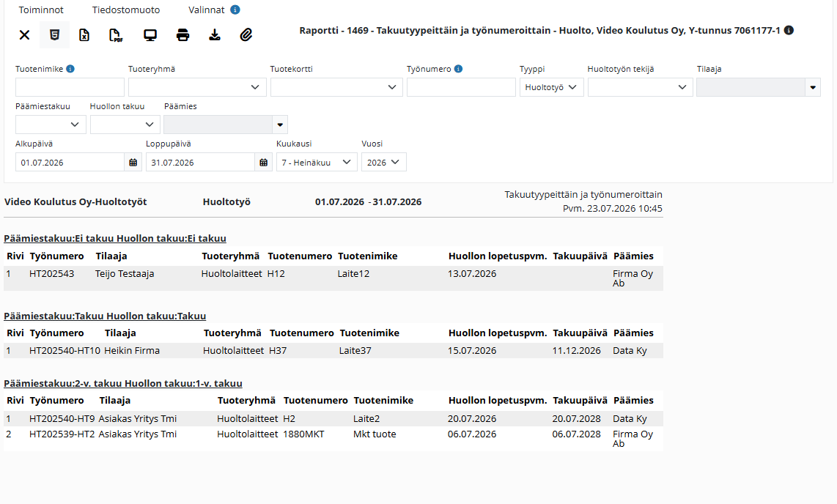Select warranty date 20.07.2028
Viewport: 837px width, 504px height.
pos(577,419)
